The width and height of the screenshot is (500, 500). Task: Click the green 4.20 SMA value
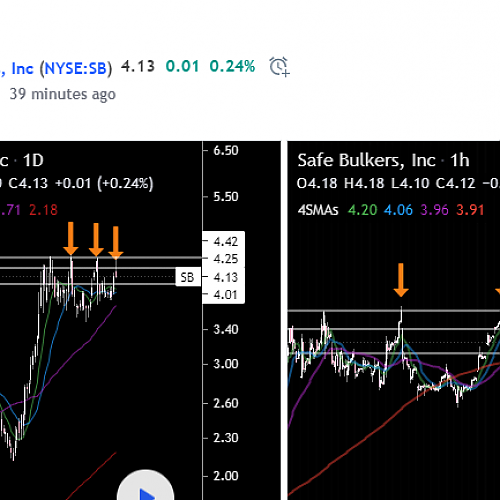click(362, 210)
